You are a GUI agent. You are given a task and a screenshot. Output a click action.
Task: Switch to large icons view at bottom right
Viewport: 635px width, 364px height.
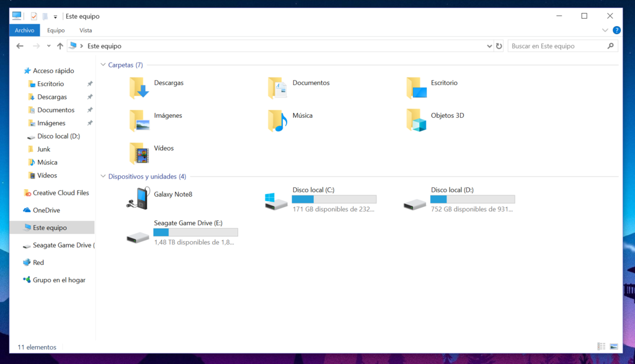click(x=614, y=347)
